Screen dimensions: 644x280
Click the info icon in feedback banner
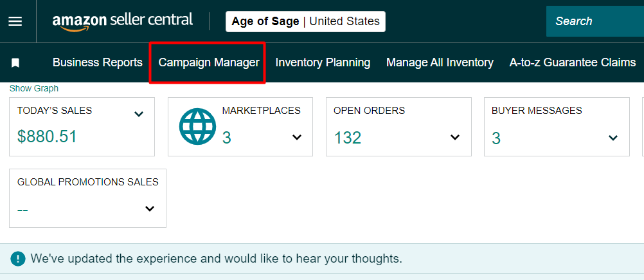[x=17, y=259]
